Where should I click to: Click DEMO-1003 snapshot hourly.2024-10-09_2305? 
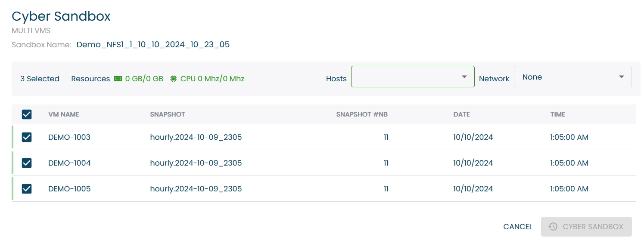tap(196, 137)
